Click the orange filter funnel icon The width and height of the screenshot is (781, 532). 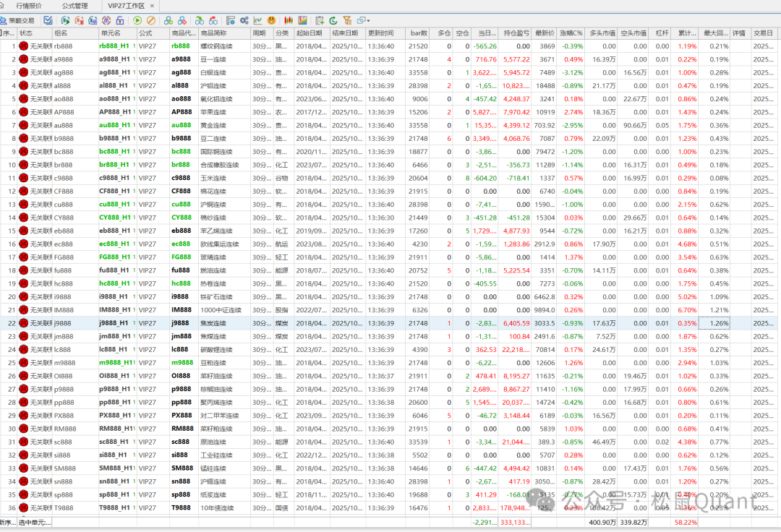tap(347, 20)
